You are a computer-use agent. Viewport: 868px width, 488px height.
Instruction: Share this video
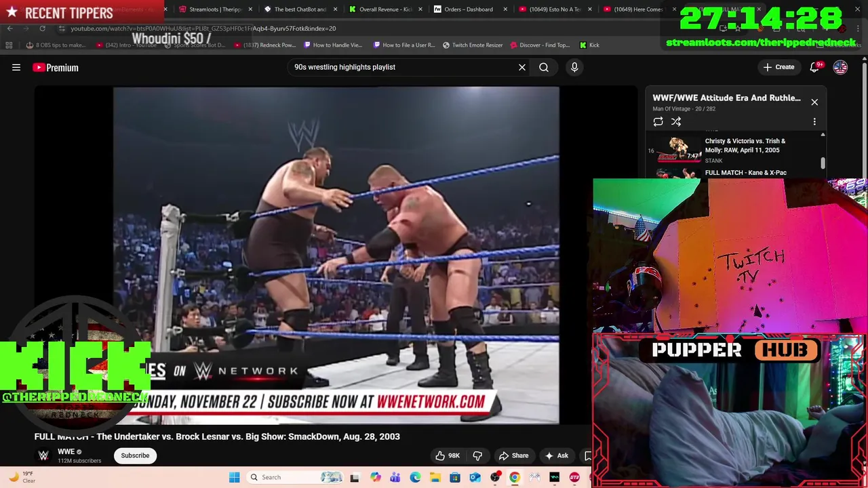513,455
